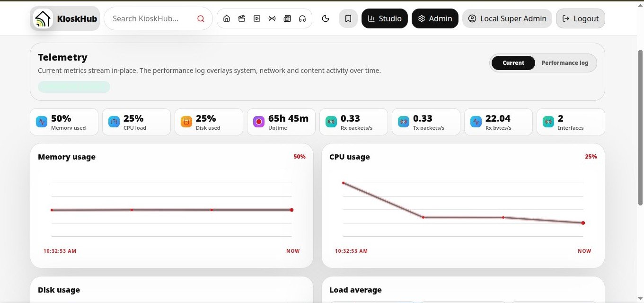Image resolution: width=644 pixels, height=303 pixels.
Task: Click the Disk used orange icon
Action: tap(186, 122)
